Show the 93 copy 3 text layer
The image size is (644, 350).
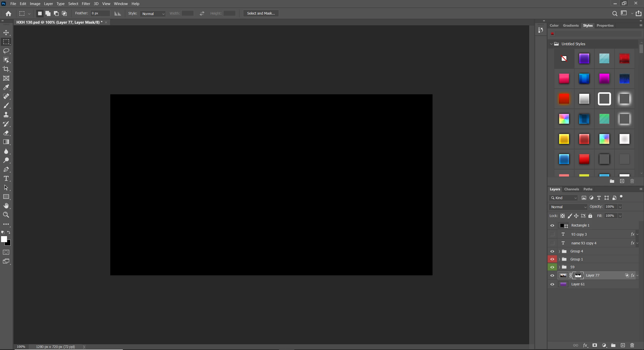pyautogui.click(x=552, y=234)
